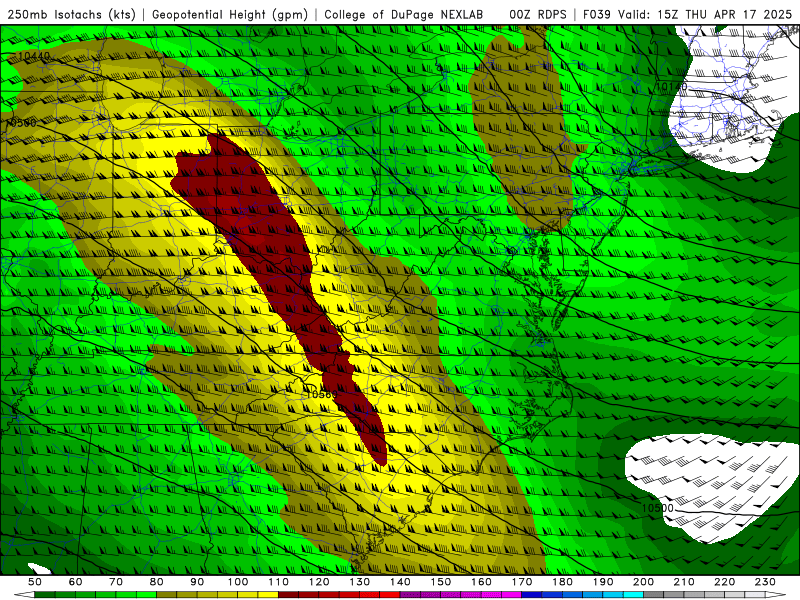
Task: Click the "00Z RDPS" model run text
Action: tap(538, 14)
